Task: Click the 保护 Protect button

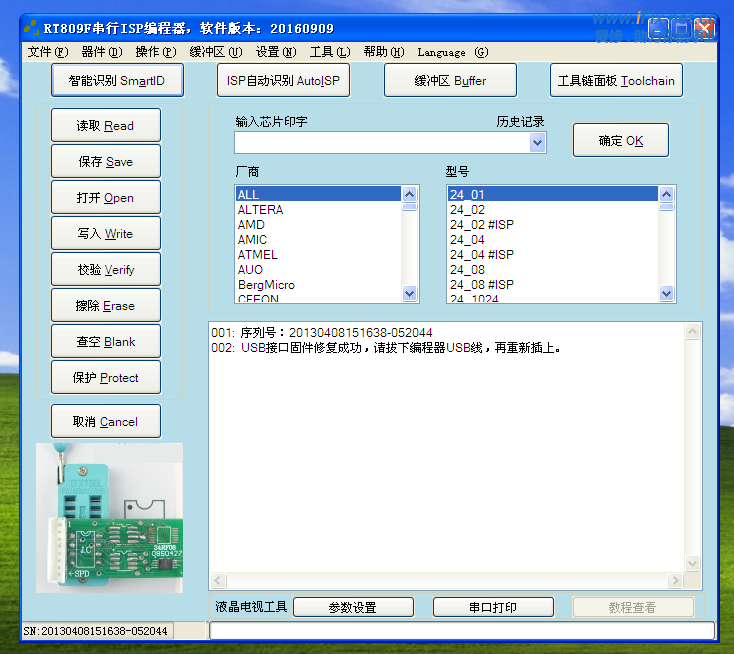Action: tap(106, 377)
